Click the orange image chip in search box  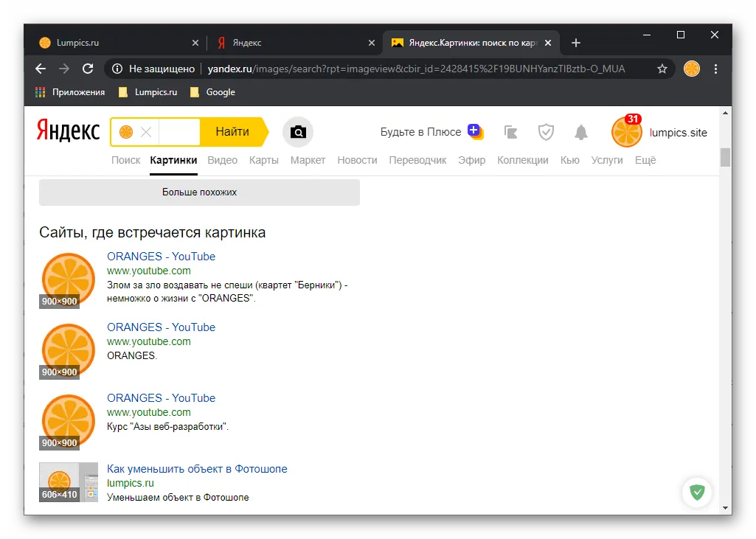(x=126, y=132)
